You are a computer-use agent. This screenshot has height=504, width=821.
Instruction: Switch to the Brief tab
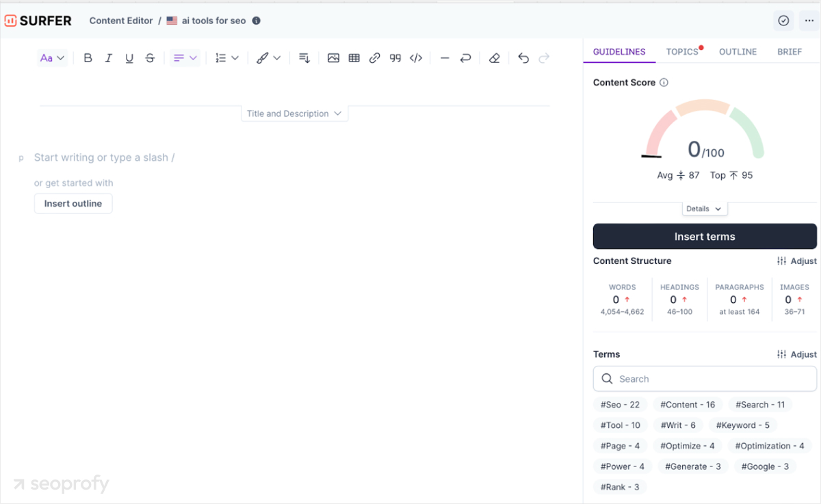(x=790, y=51)
